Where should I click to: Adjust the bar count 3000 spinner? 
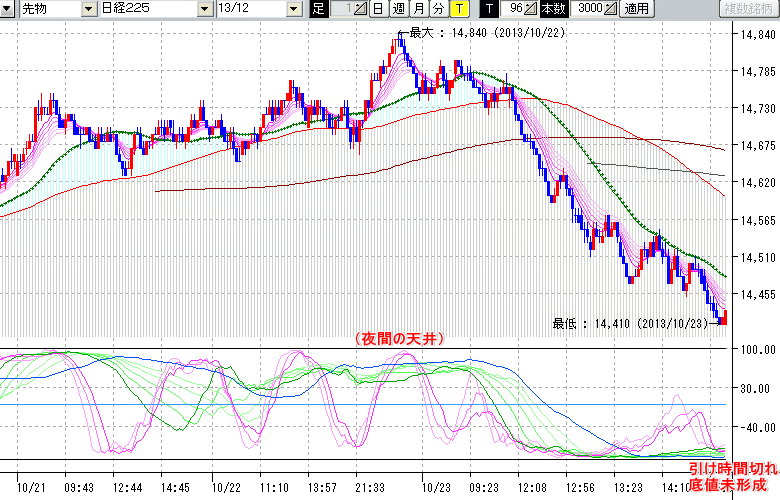point(612,9)
